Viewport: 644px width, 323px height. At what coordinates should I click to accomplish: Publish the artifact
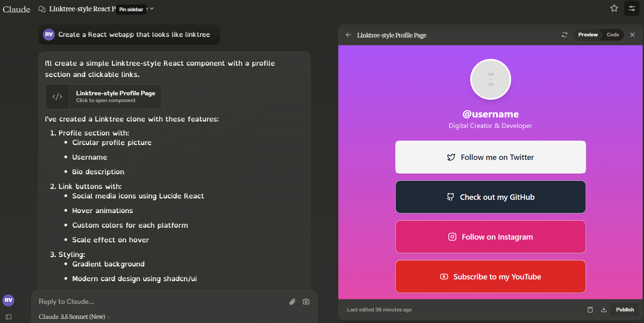pos(625,310)
